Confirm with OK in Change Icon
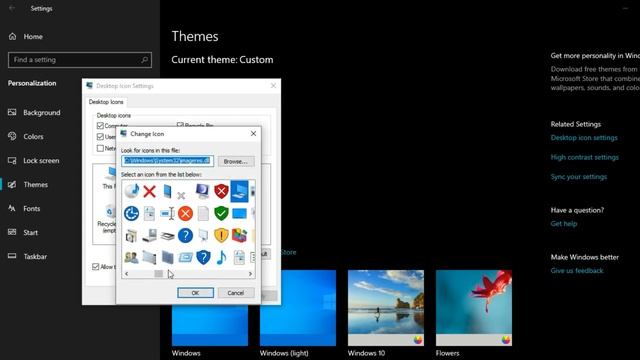This screenshot has width=640, height=360. pos(195,293)
